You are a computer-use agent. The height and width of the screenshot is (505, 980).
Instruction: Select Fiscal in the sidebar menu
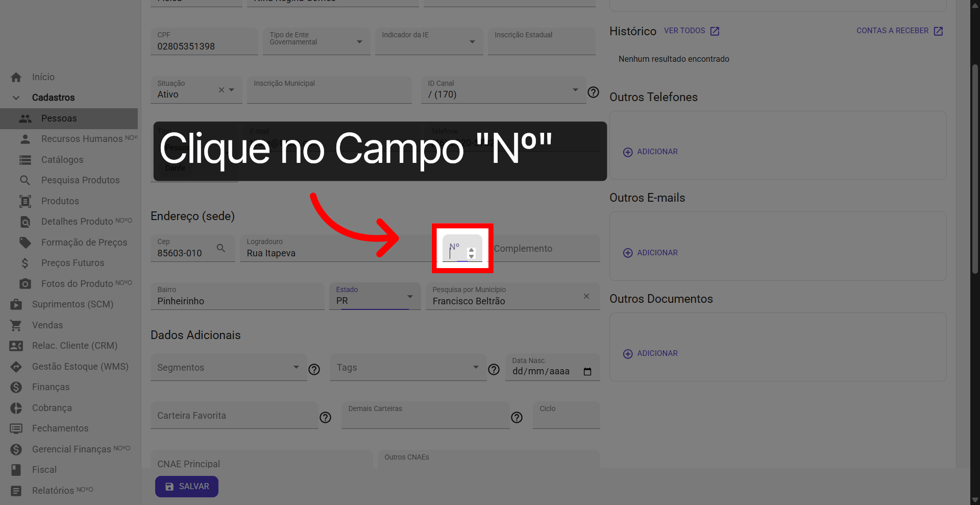pyautogui.click(x=44, y=469)
